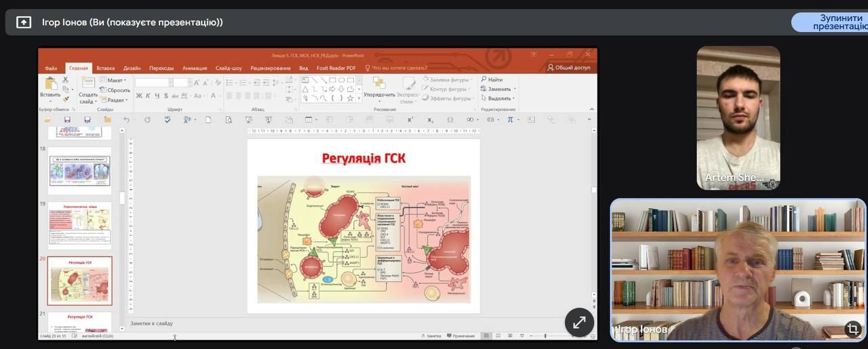Switch to the Animation (Анимация) tab
Viewport: 868px width, 349px height.
click(x=195, y=68)
